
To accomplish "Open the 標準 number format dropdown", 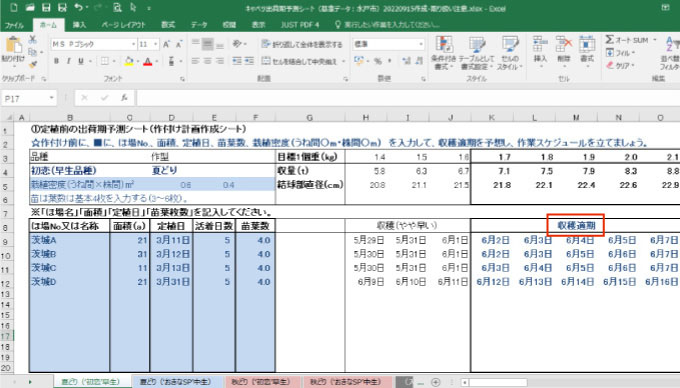I will coord(421,44).
